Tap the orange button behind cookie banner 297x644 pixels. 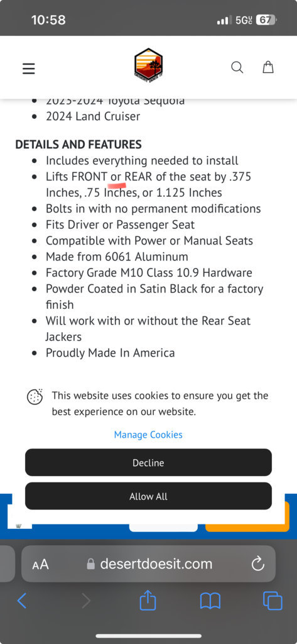(x=247, y=528)
